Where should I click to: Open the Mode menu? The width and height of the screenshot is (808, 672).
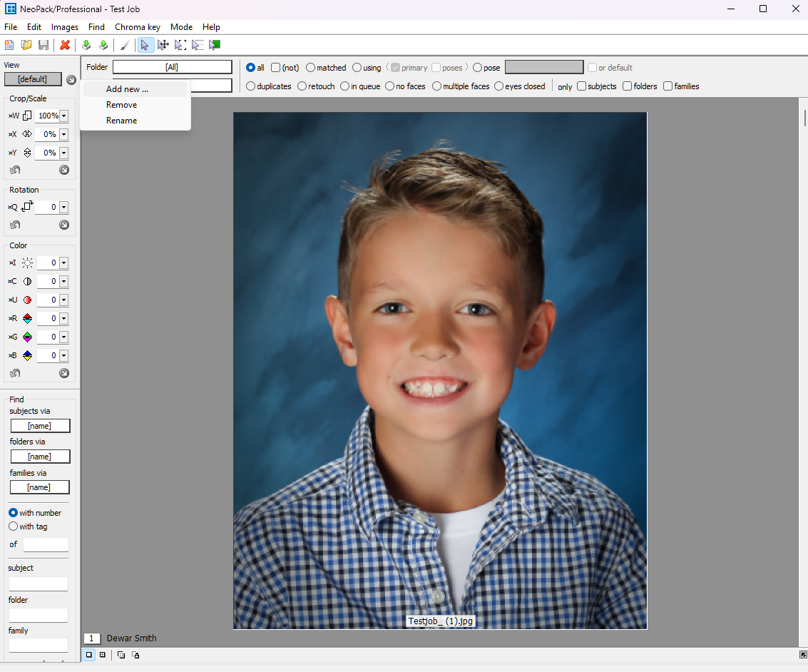click(181, 27)
